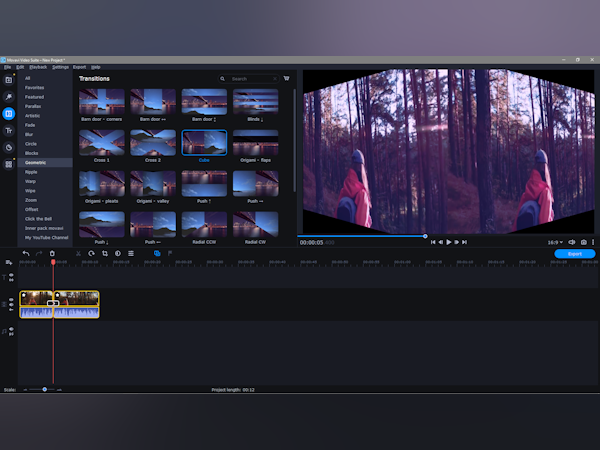Select the Cube transition thumbnail
Viewport: 600px width, 450px height.
coord(204,142)
